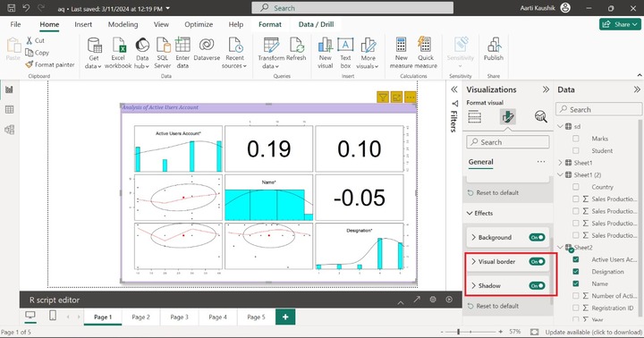The image size is (644, 338).
Task: Switch to Report view in sidebar
Action: click(x=9, y=89)
